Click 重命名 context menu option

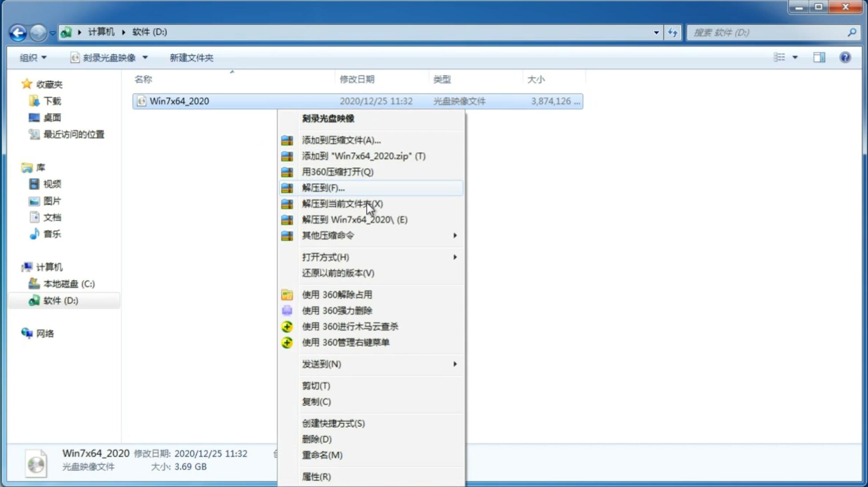coord(322,455)
